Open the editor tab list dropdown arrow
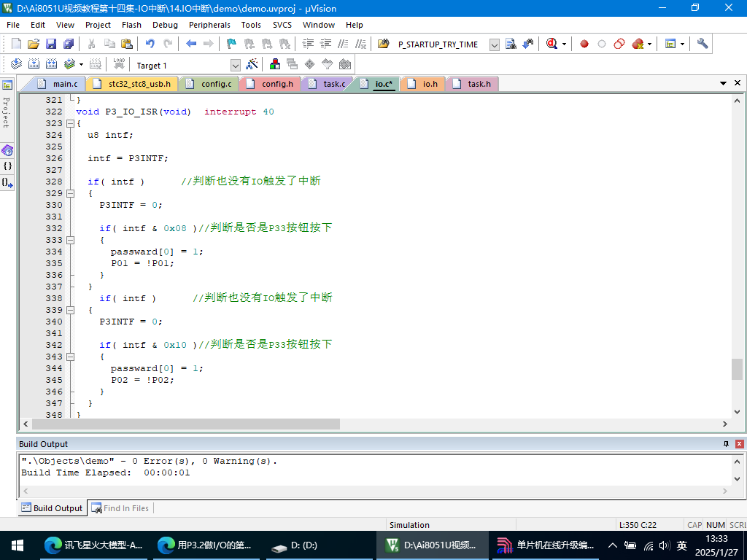 pos(723,83)
